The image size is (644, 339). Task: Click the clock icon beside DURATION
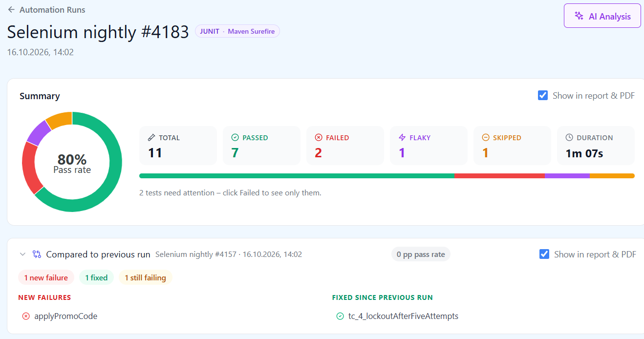point(569,138)
